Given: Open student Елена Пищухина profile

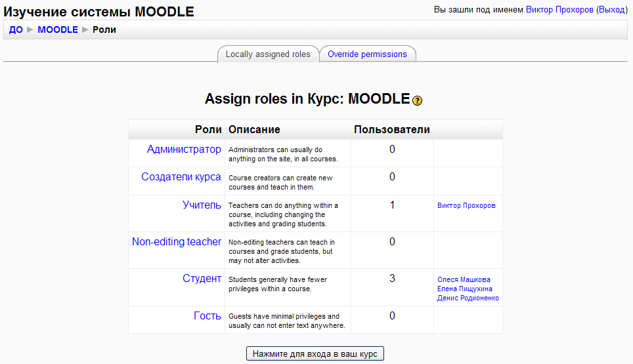Looking at the screenshot, I should tap(465, 289).
